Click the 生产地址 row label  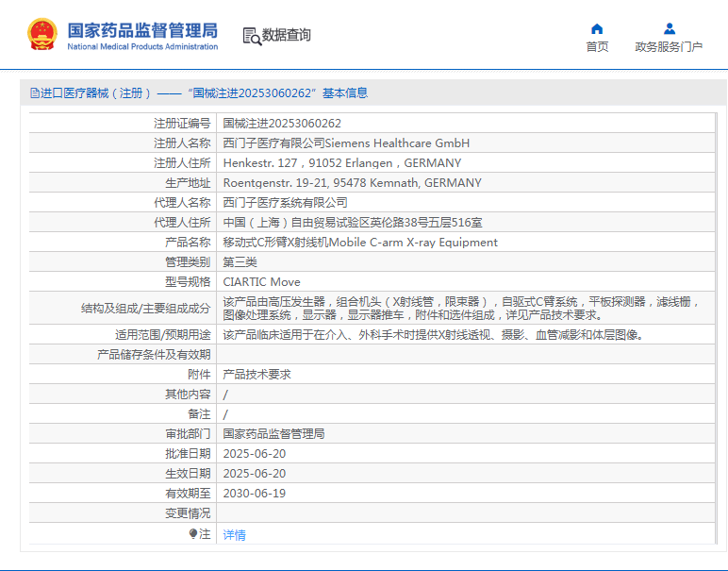[188, 182]
